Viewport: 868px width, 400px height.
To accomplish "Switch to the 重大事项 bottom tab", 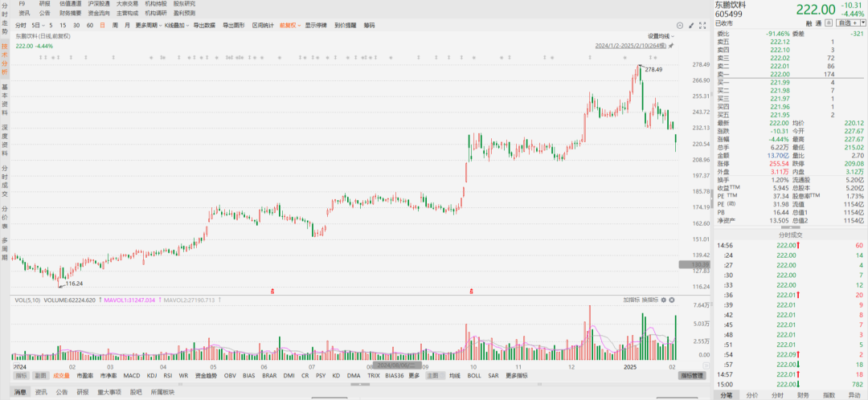I will (108, 392).
